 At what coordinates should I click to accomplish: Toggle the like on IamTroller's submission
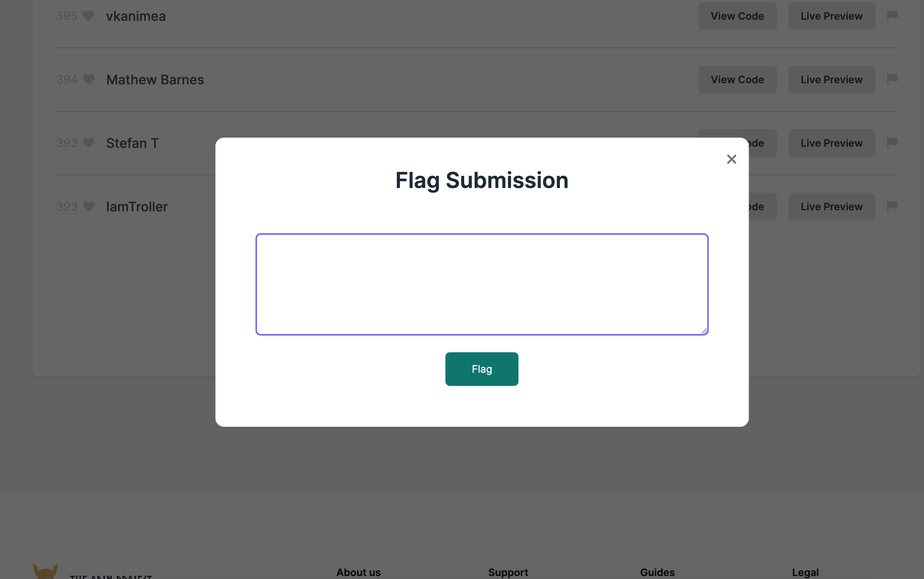click(x=88, y=206)
